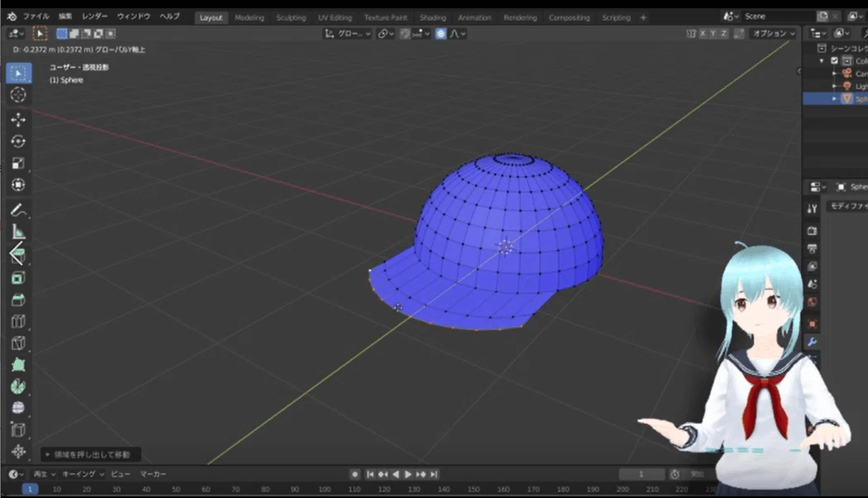Open the wrench Modifier properties tab
Viewport: 868px width, 498px height.
coord(812,342)
